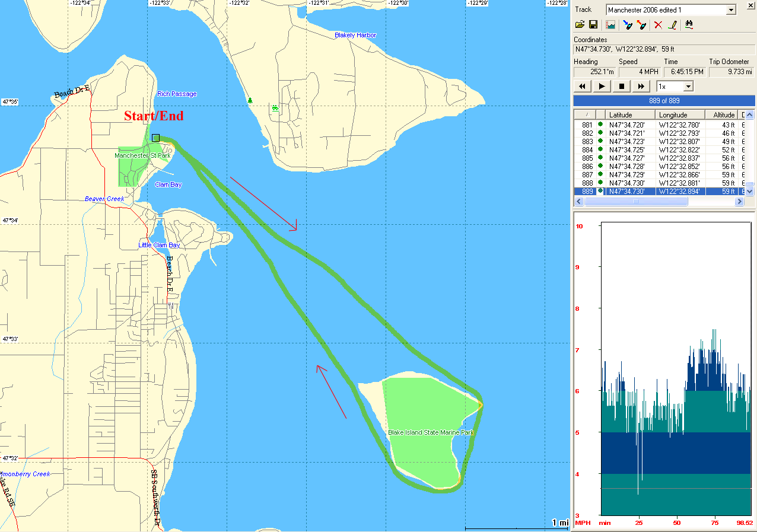Image resolution: width=757 pixels, height=532 pixels.
Task: Click the red-arrow receive from GPS icon
Action: pos(641,25)
